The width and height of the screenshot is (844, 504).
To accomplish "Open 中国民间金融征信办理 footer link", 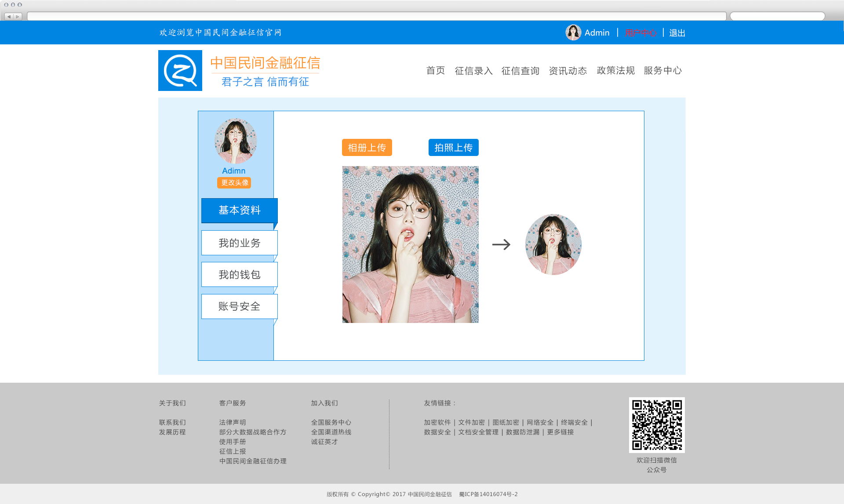I will click(x=253, y=461).
